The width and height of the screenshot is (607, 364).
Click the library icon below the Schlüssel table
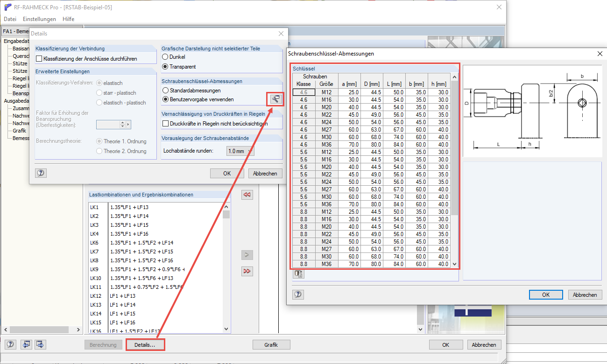(x=298, y=274)
